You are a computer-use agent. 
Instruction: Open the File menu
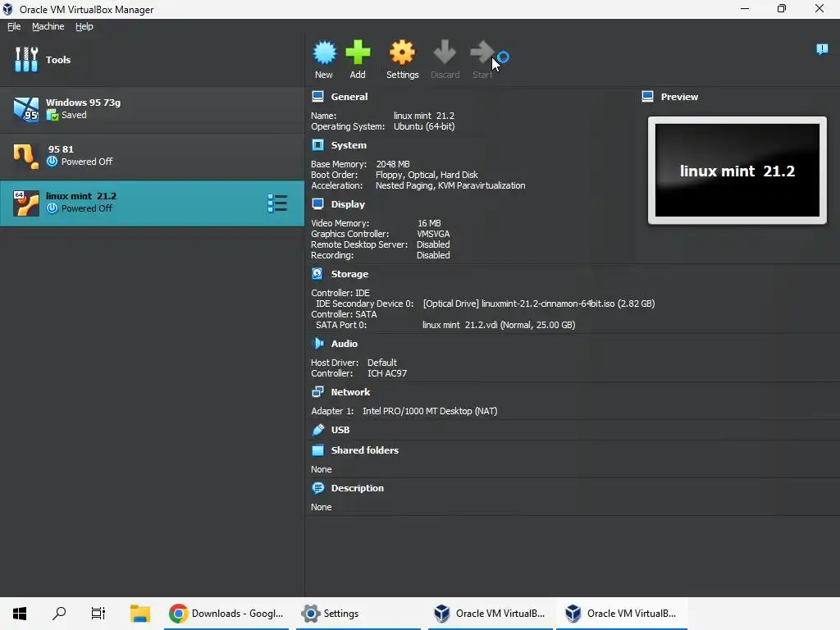click(x=14, y=26)
